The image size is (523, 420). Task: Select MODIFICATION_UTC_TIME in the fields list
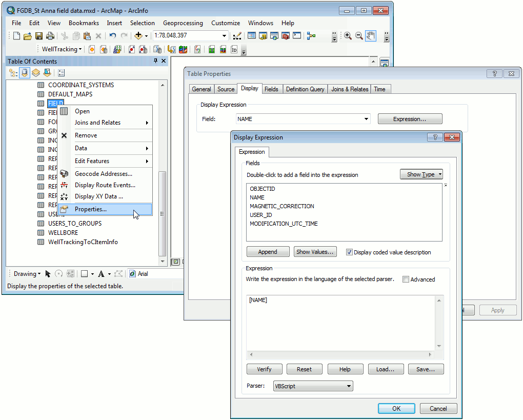tap(284, 224)
